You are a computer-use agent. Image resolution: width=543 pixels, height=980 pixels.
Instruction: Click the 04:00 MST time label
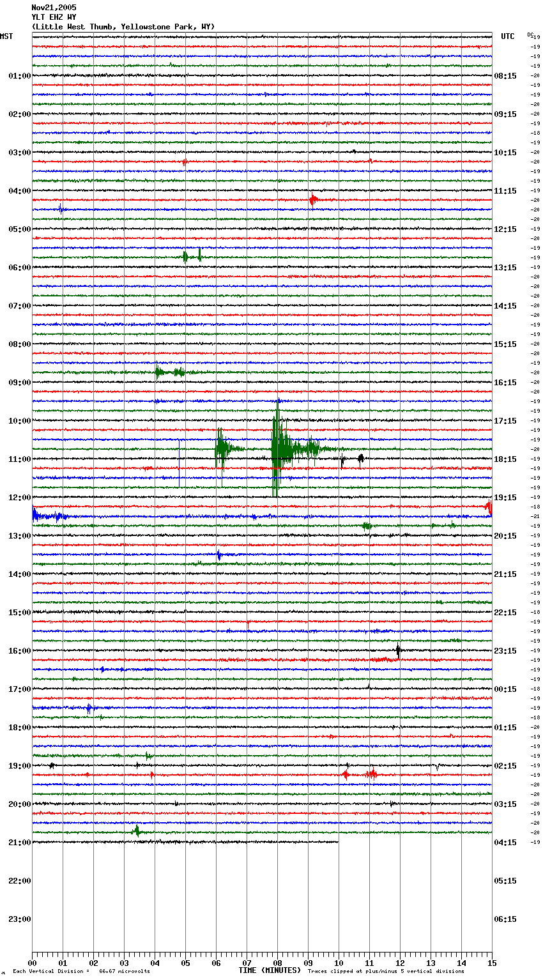point(20,191)
